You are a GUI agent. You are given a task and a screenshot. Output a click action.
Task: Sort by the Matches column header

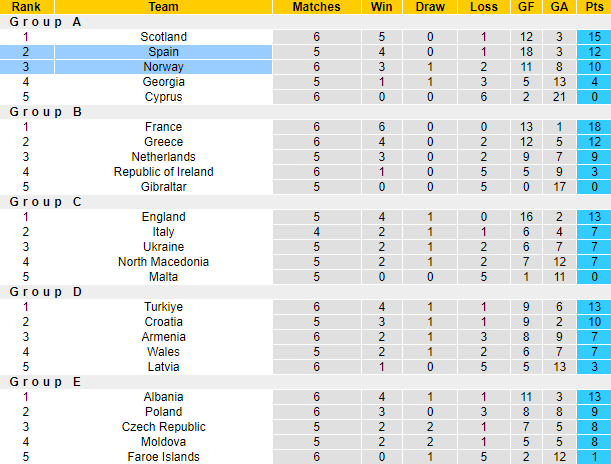pos(316,7)
